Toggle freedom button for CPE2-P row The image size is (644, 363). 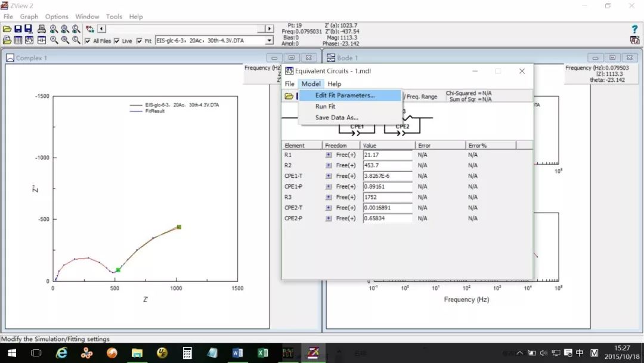(x=329, y=219)
